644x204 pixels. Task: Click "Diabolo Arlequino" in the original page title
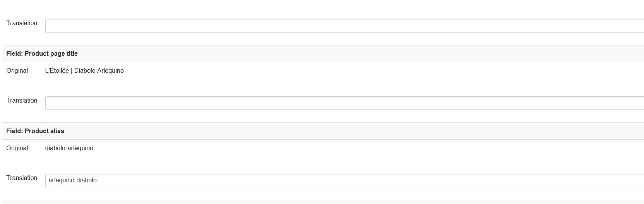99,71
